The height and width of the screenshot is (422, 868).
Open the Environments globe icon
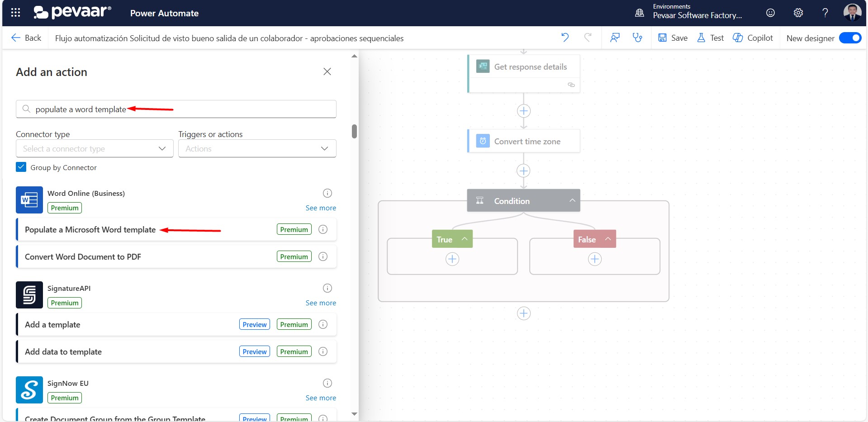coord(640,13)
